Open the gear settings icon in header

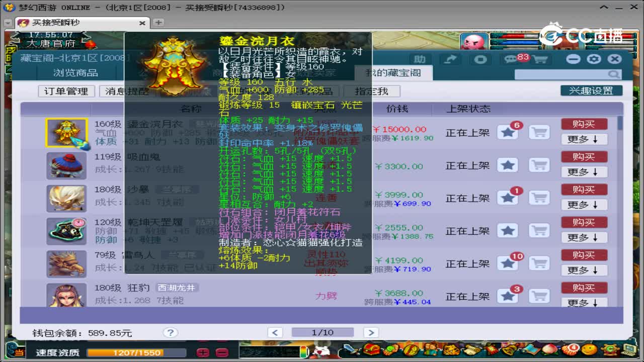click(594, 59)
